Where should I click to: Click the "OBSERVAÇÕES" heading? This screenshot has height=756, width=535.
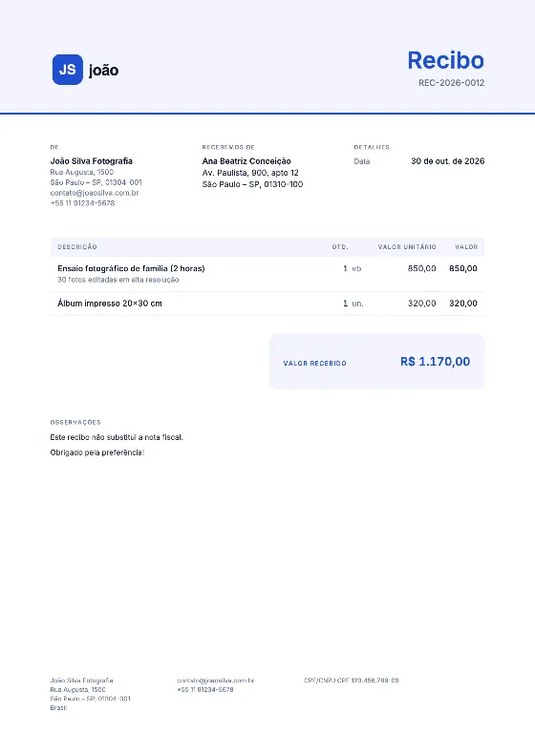click(75, 422)
